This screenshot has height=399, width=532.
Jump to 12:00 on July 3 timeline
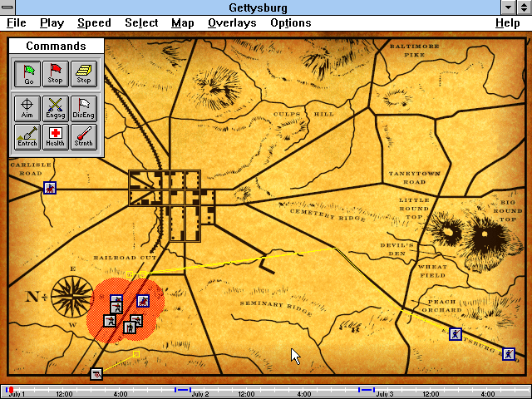coord(431,395)
